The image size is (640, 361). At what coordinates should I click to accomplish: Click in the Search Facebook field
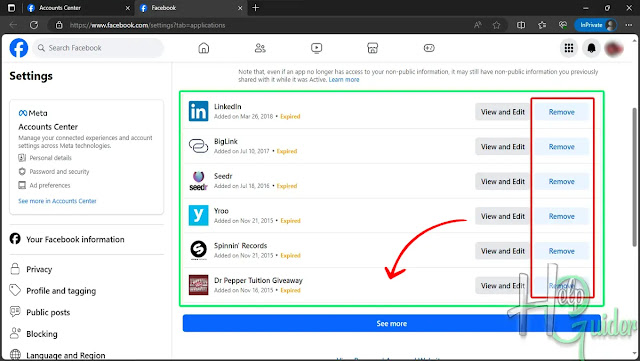(x=98, y=48)
